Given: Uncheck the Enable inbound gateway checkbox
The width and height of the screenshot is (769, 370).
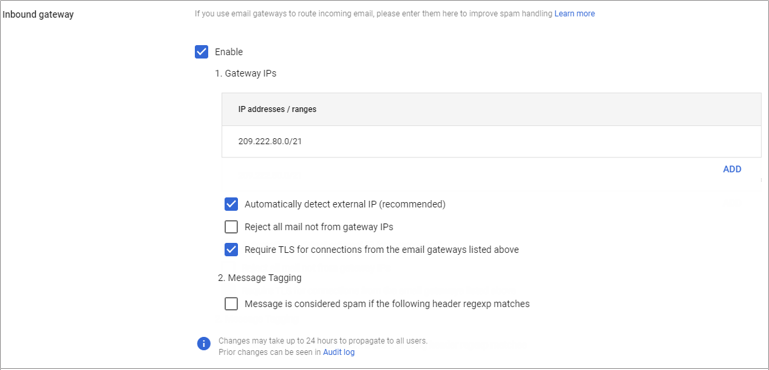Looking at the screenshot, I should (202, 52).
